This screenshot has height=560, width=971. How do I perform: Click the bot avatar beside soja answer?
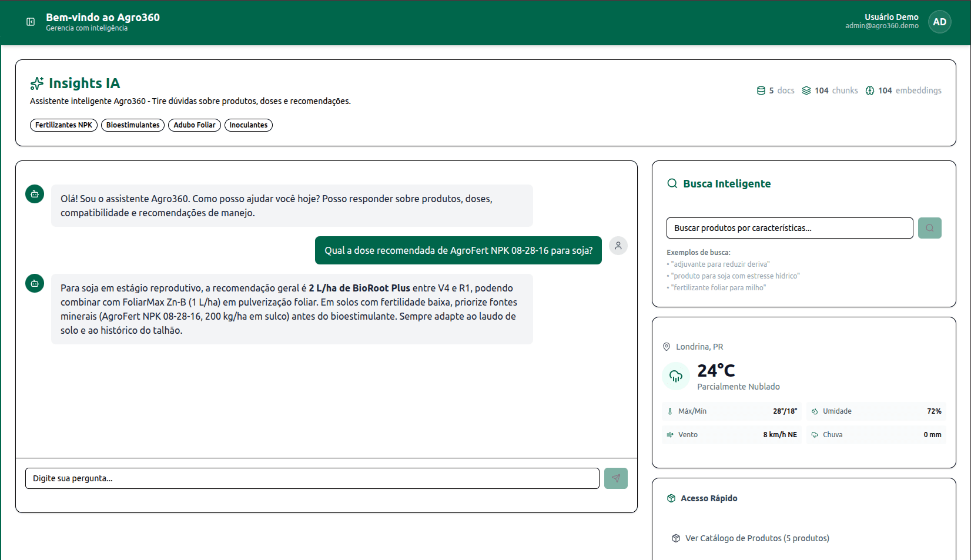coord(35,283)
